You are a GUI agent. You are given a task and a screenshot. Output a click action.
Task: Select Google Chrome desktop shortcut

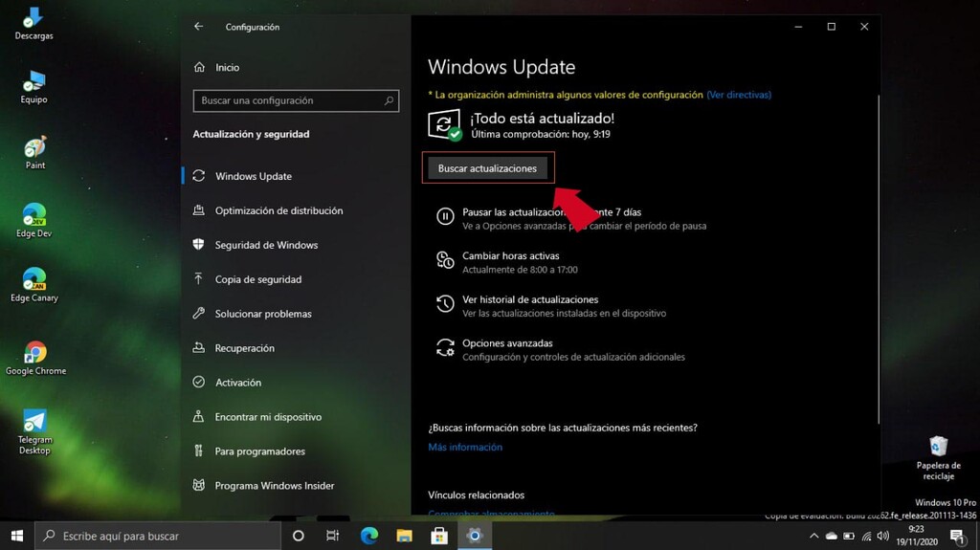(x=35, y=358)
